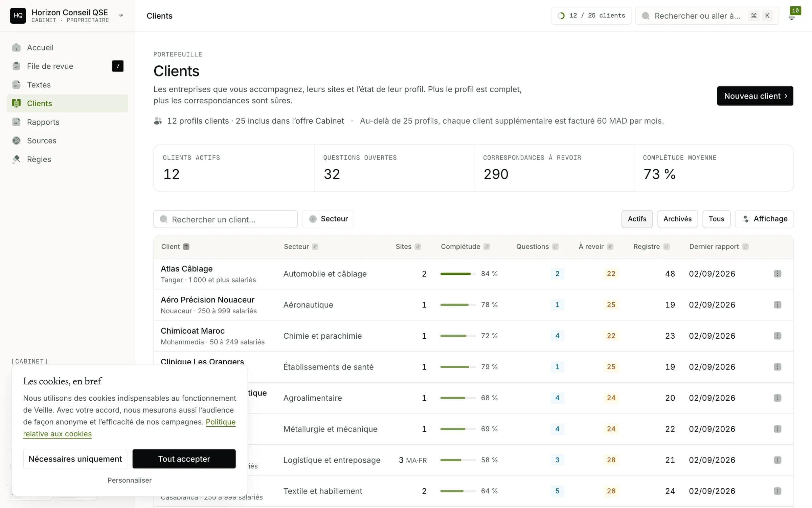The image size is (812, 508).
Task: Open the Chimicoat Maroc client row
Action: pyautogui.click(x=474, y=336)
